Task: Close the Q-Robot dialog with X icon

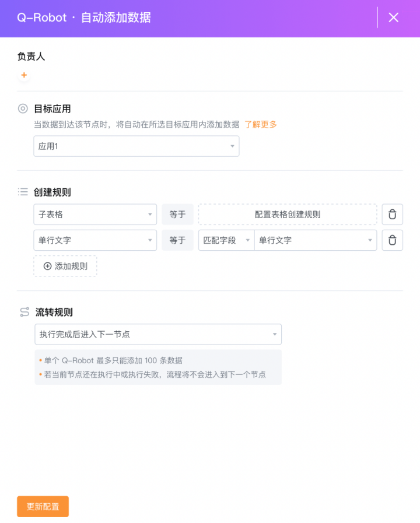Action: (394, 17)
